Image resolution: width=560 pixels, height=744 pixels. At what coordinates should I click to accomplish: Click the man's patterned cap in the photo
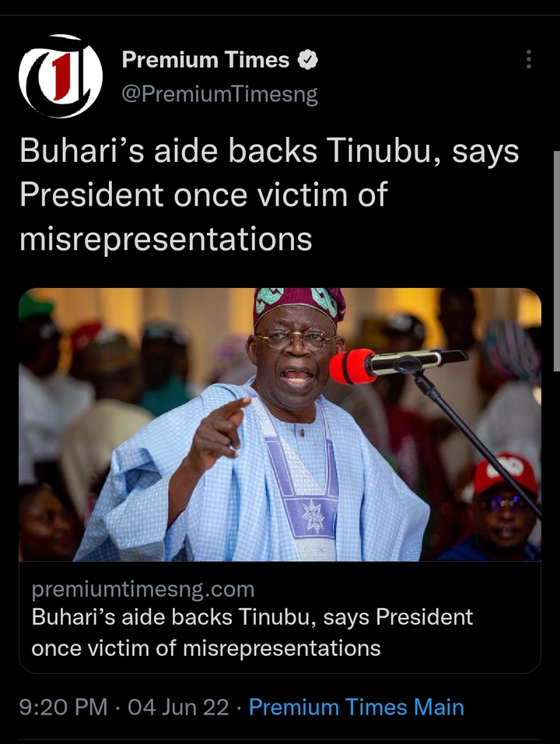click(x=299, y=306)
